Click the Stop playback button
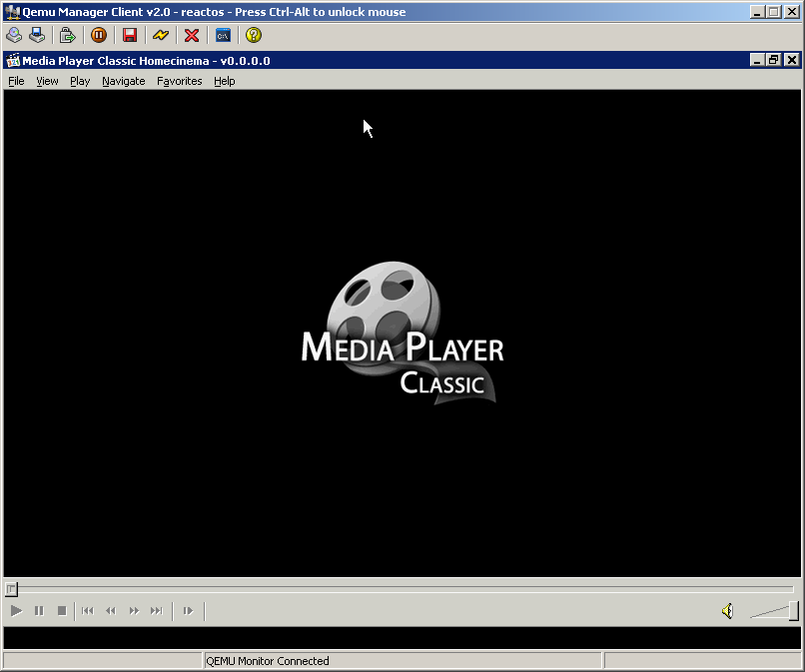Image resolution: width=805 pixels, height=672 pixels. pos(62,610)
